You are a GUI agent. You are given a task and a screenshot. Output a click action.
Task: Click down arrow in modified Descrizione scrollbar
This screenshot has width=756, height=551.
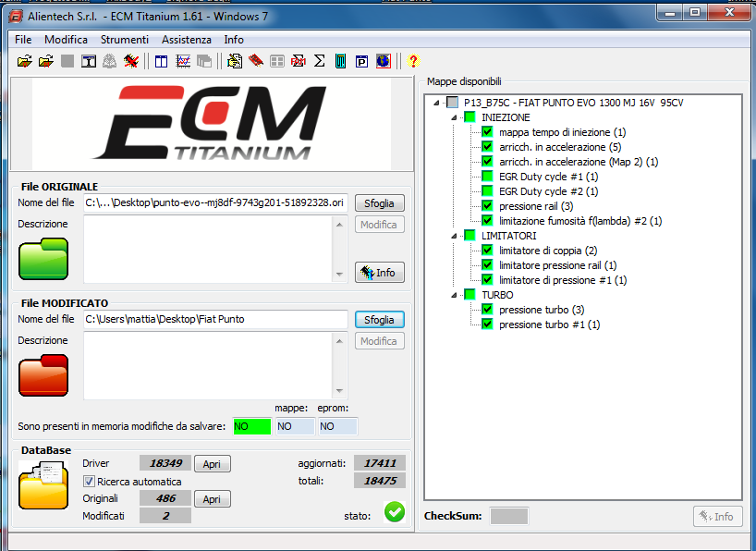coord(339,391)
